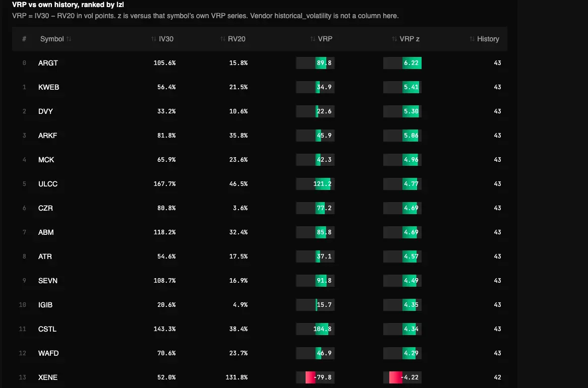Click the ULCC RV20 value 46.5%

pyautogui.click(x=238, y=184)
